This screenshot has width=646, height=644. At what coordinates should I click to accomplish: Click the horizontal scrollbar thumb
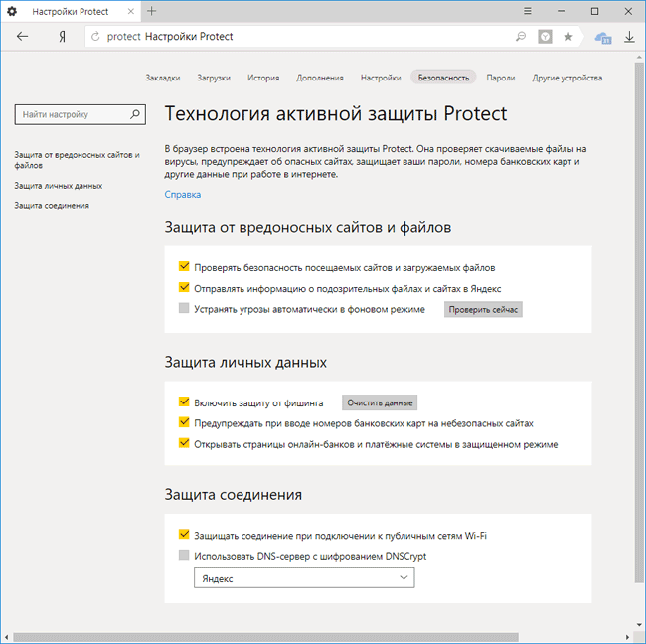point(265,637)
